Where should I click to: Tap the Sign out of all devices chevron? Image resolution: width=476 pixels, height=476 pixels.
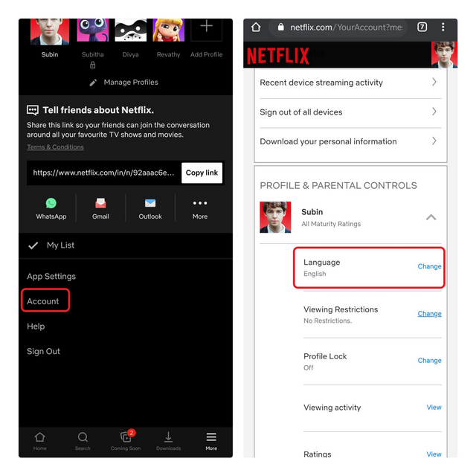click(x=434, y=112)
